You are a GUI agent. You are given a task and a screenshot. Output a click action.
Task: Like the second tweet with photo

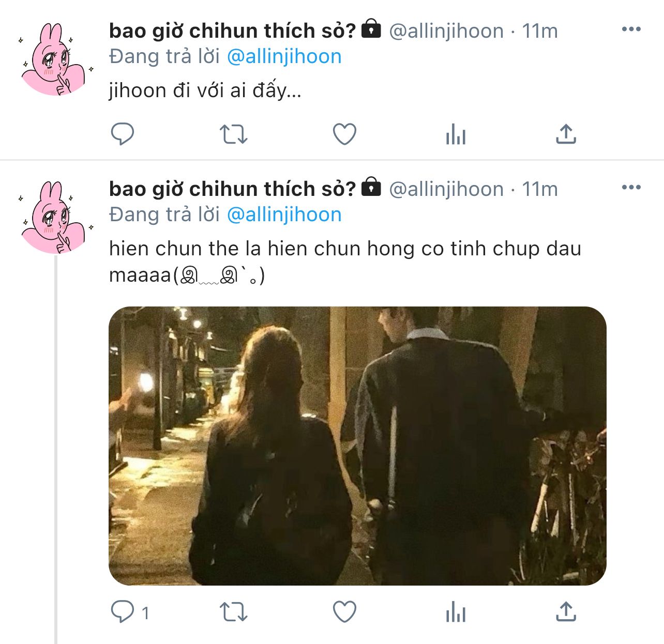(x=344, y=612)
